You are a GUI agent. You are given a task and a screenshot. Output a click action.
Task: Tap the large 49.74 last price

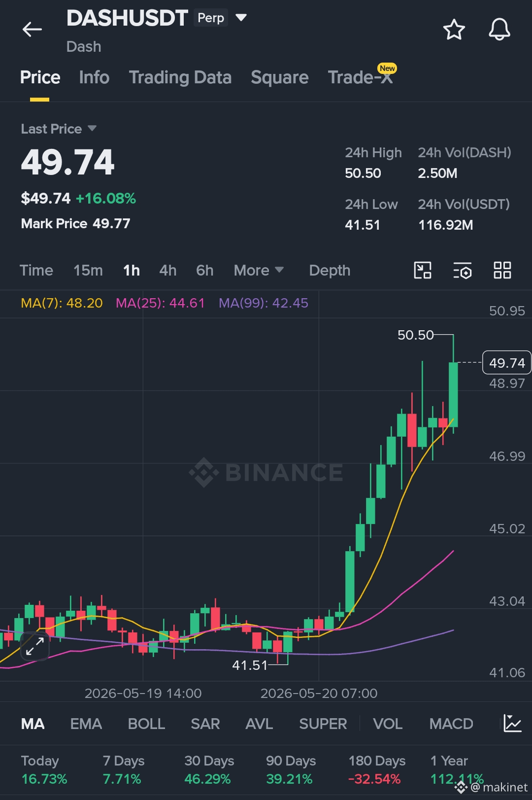click(67, 162)
